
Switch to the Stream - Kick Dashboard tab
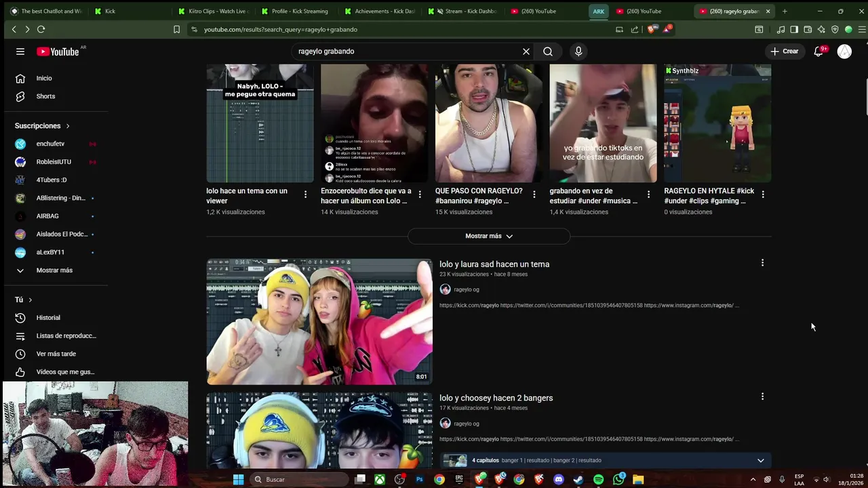coord(464,11)
